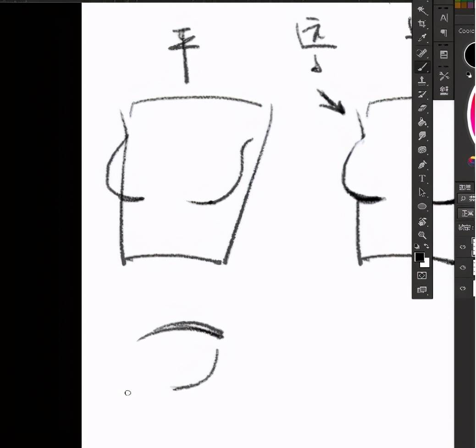Select the Crop tool

[x=422, y=23]
